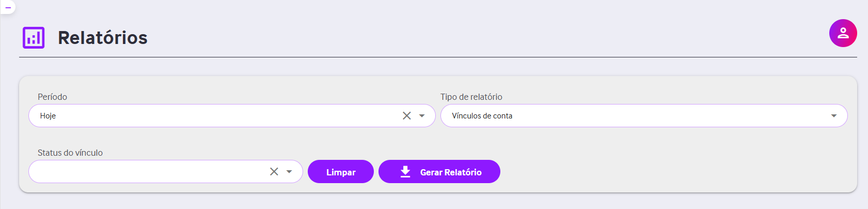Clear the Status do vínculo field with X
This screenshot has height=209, width=868.
pos(274,172)
